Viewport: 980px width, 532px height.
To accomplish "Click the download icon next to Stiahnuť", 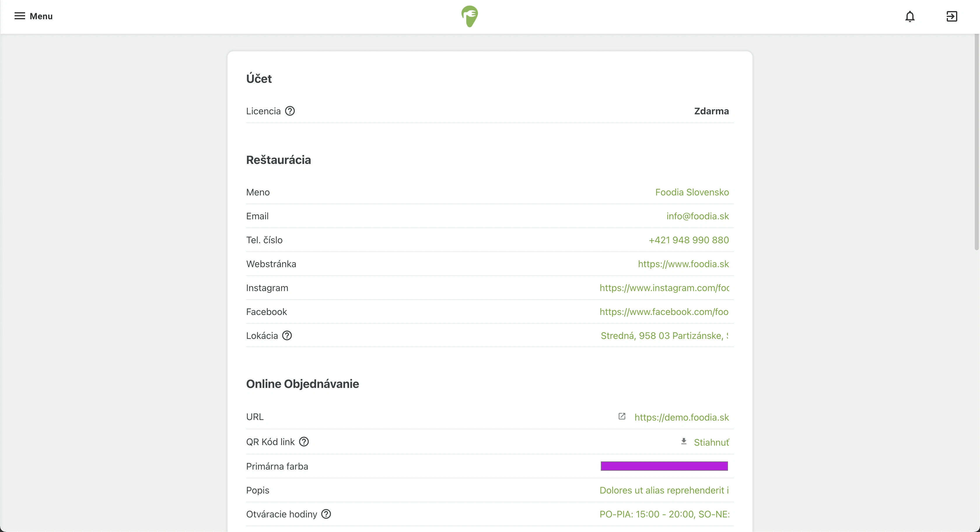I will 684,441.
